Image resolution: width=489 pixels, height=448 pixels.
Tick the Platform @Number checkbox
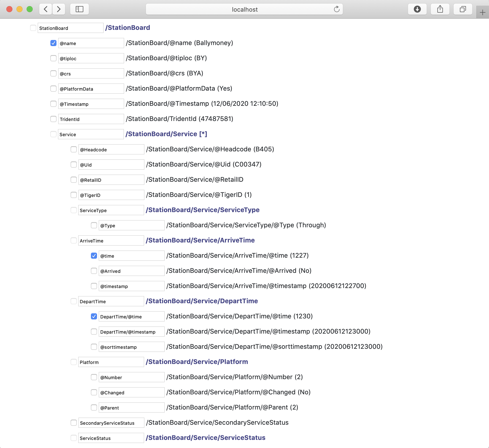coord(94,377)
